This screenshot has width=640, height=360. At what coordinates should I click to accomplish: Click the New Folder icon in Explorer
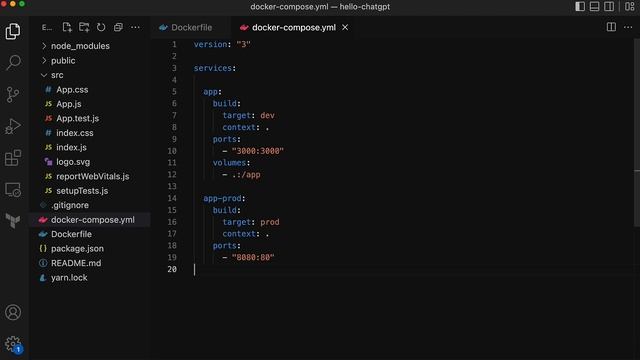(x=84, y=27)
